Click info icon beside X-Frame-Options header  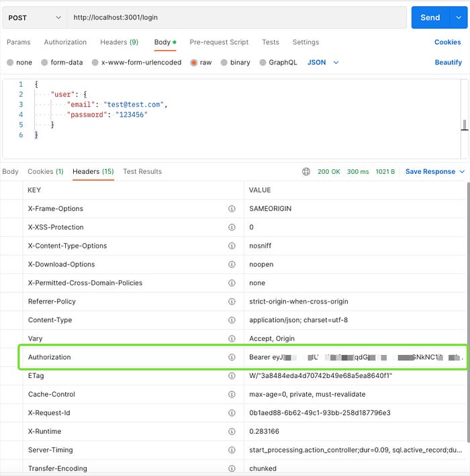point(232,209)
